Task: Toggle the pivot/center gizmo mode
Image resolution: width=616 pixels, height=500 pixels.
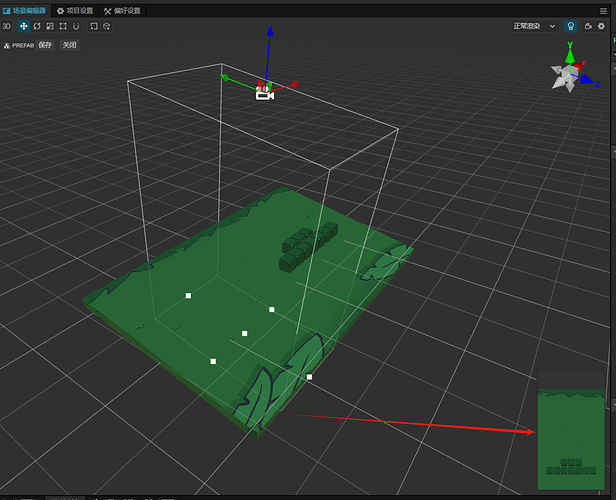Action: (94, 26)
